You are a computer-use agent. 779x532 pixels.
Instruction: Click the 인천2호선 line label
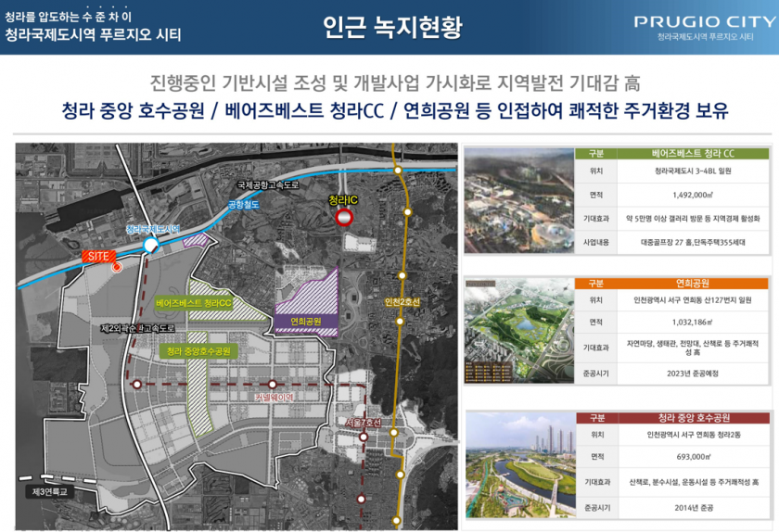(402, 302)
